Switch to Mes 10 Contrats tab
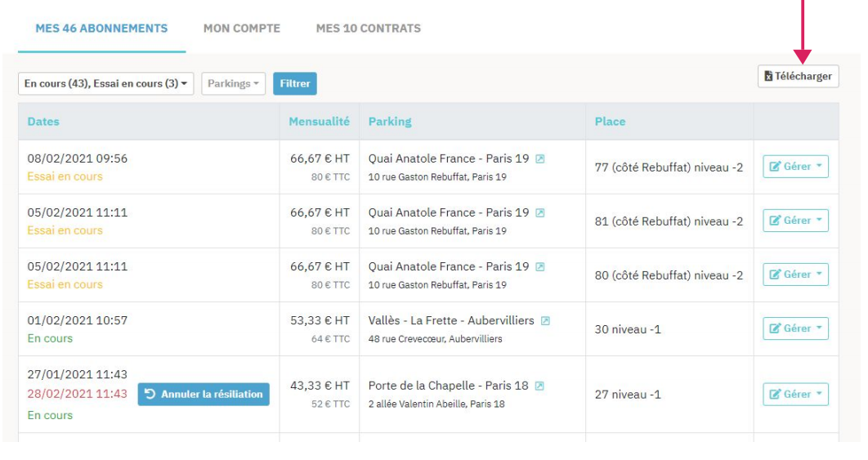Viewport: 868px width, 460px height. (368, 29)
